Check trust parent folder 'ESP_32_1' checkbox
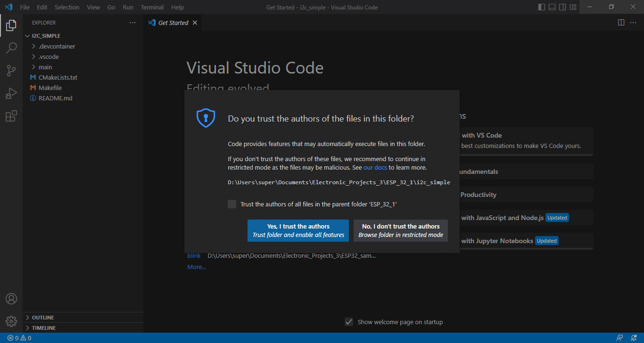Screen dimensions: 644x343 232,204
